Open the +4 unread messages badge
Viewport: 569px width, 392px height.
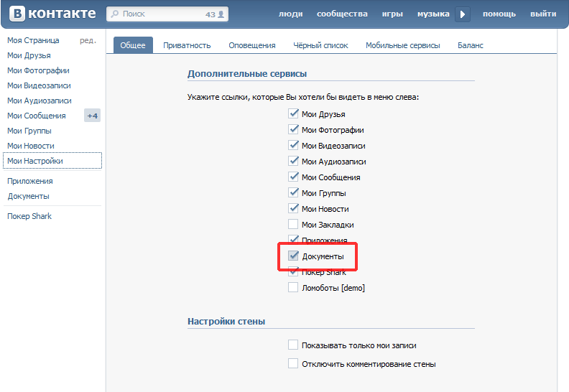point(92,116)
